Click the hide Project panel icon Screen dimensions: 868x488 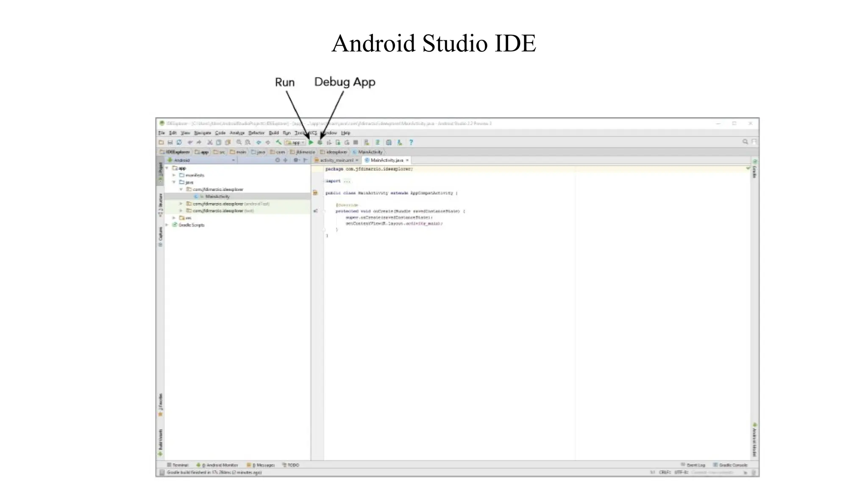click(306, 160)
